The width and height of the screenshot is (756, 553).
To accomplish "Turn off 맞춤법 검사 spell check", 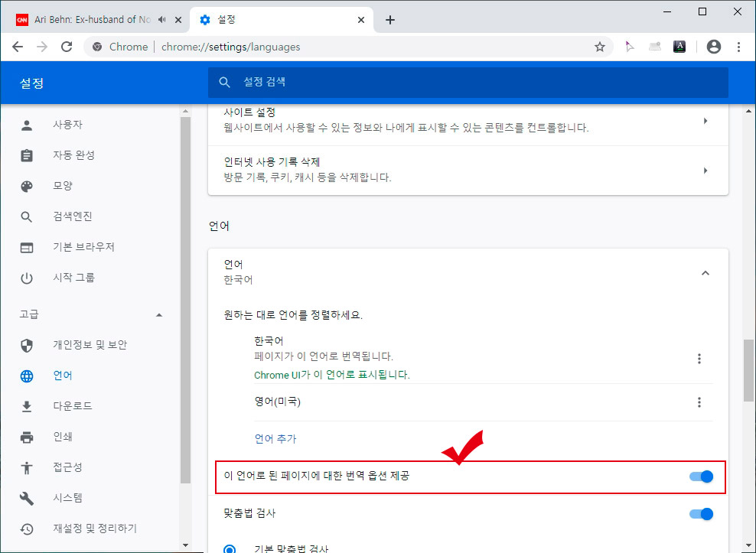I will coord(700,513).
